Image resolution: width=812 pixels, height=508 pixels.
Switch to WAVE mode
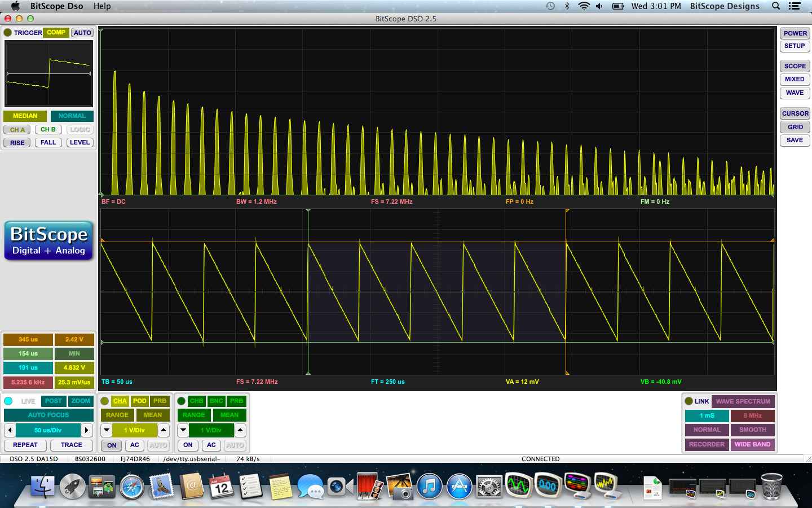795,93
